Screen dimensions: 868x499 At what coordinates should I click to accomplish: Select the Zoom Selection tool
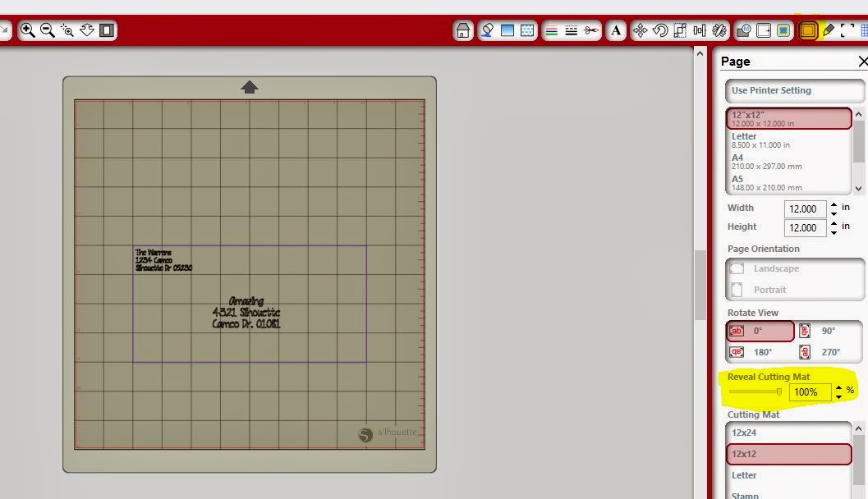(67, 30)
